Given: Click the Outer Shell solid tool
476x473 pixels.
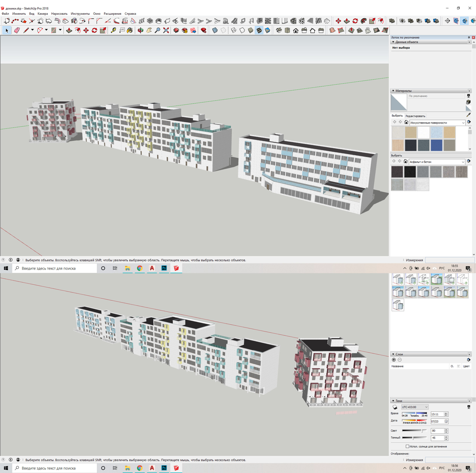Looking at the screenshot, I should [392, 21].
